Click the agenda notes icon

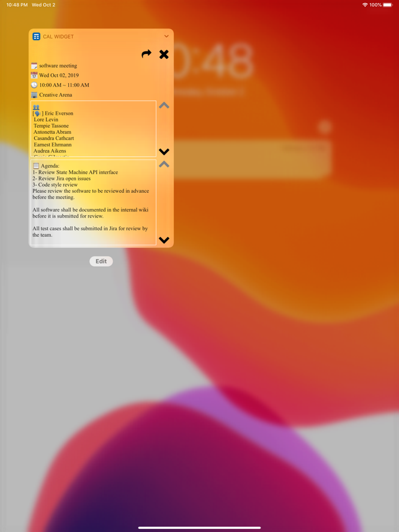[36, 166]
